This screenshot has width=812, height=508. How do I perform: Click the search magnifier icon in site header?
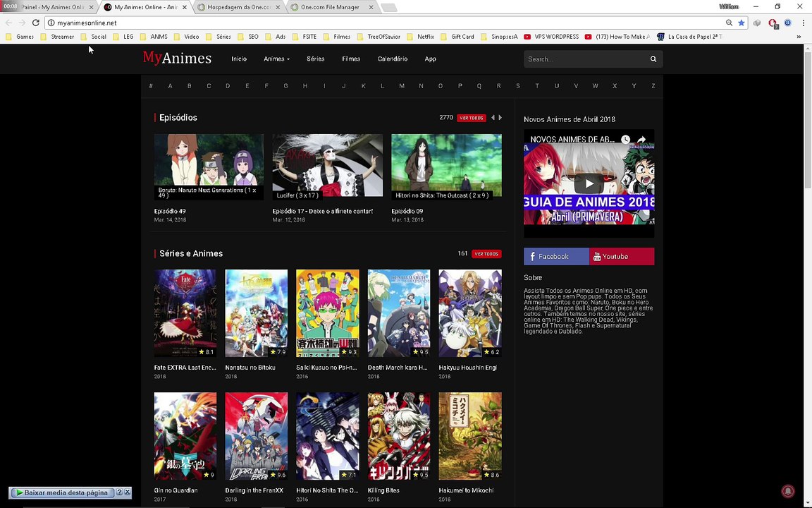coord(653,59)
